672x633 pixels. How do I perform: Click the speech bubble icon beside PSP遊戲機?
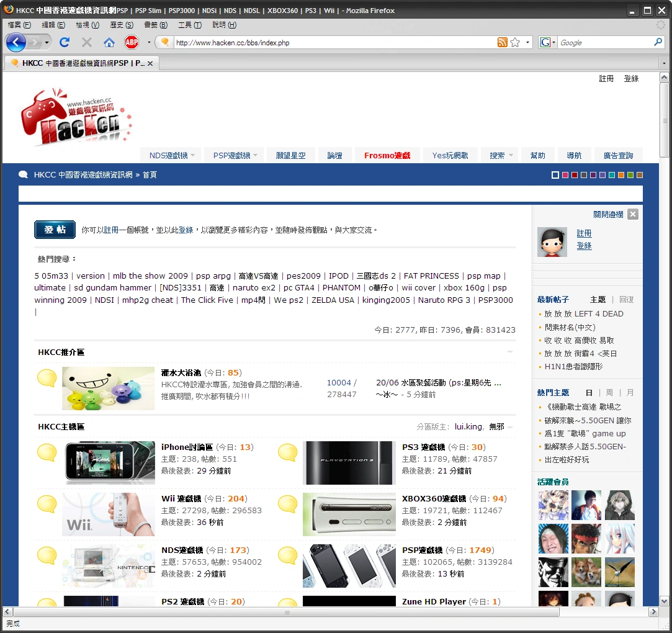[x=287, y=555]
